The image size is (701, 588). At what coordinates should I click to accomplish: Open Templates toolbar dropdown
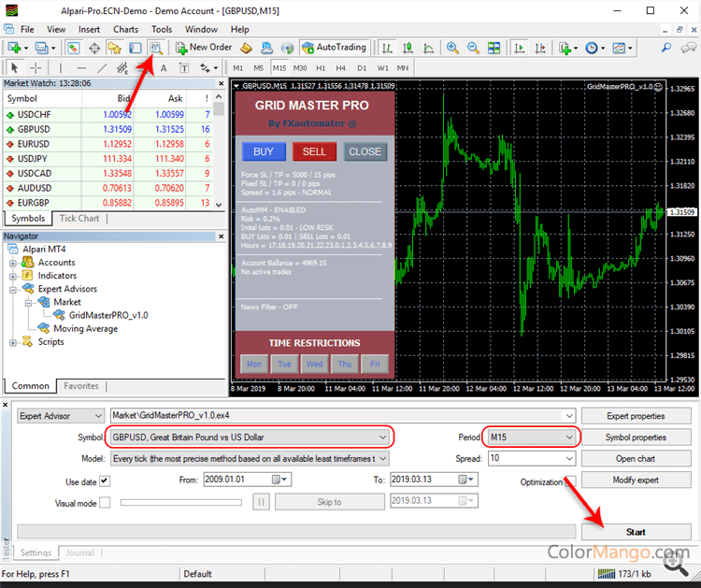622,48
